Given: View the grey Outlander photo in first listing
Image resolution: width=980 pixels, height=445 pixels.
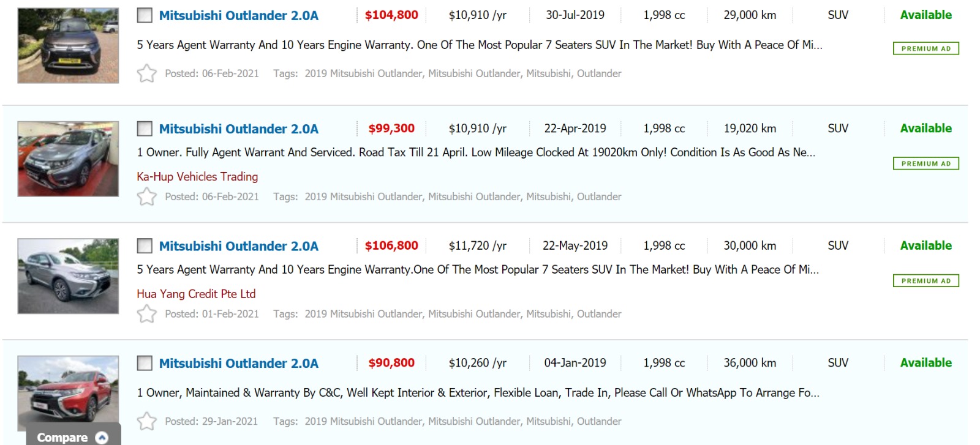Looking at the screenshot, I should pos(68,46).
